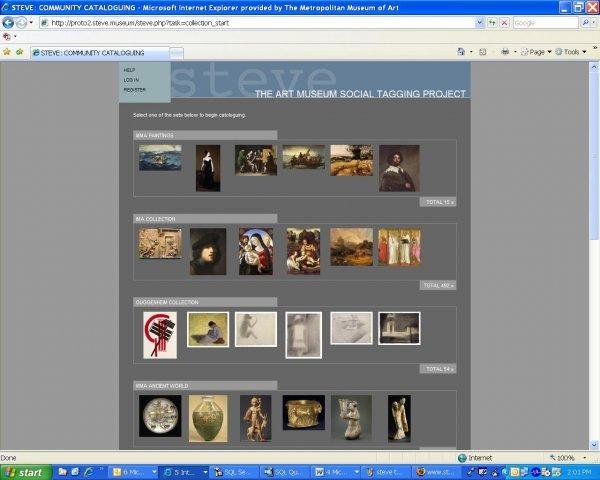Click the browser Forward arrow button
The width and height of the screenshot is (600, 480).
coord(21,23)
